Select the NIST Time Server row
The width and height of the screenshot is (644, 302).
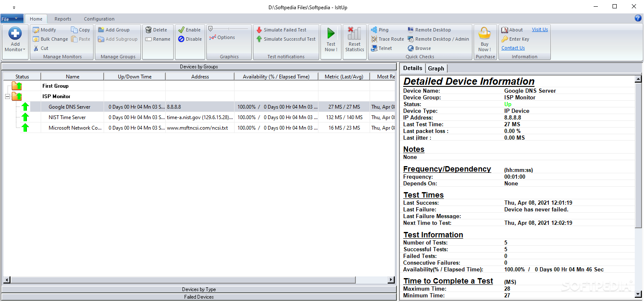(199, 117)
